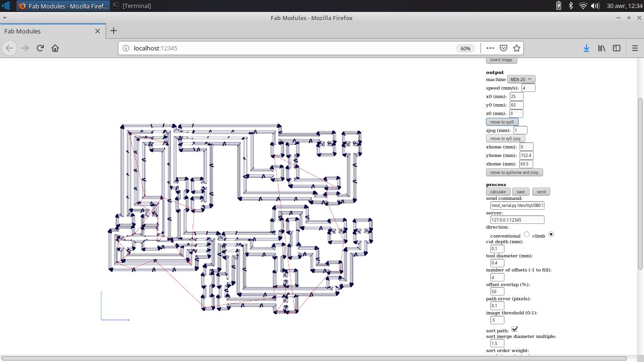Open the Firefox downloads panel
This screenshot has height=362, width=644.
586,48
